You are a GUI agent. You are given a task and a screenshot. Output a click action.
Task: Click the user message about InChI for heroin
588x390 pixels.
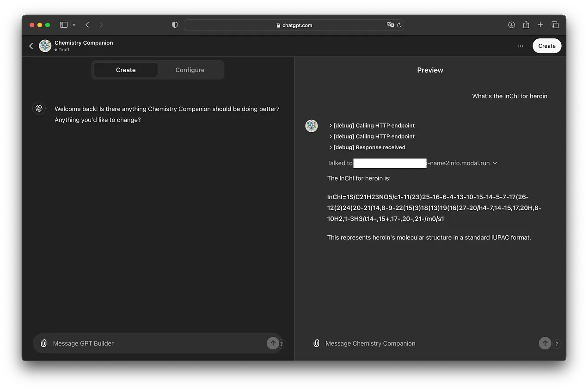point(509,96)
